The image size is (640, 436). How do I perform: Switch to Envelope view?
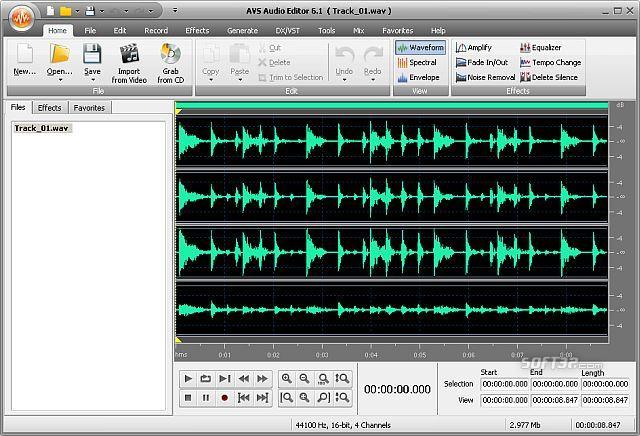pos(418,77)
